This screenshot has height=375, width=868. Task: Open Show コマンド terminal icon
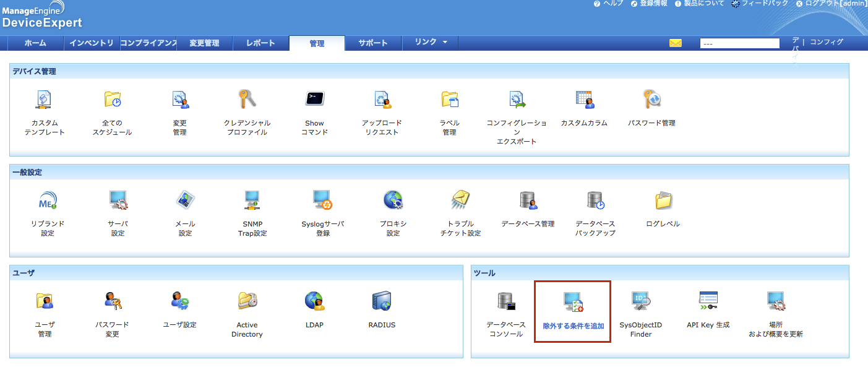(314, 99)
